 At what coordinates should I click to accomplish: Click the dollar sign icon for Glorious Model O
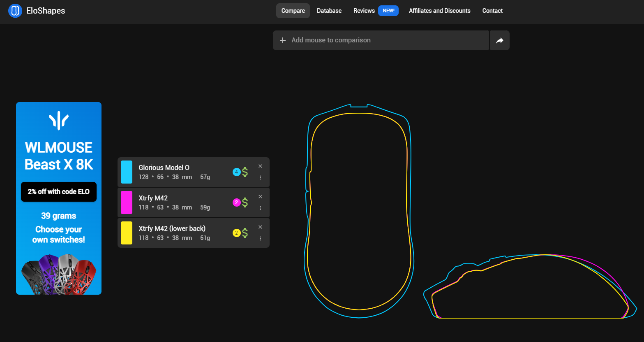245,172
